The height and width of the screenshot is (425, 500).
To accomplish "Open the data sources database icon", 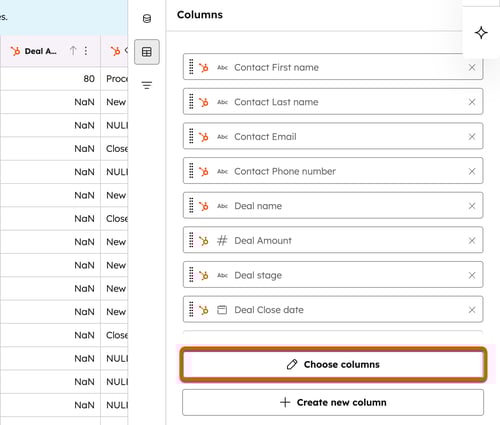I will point(147,18).
